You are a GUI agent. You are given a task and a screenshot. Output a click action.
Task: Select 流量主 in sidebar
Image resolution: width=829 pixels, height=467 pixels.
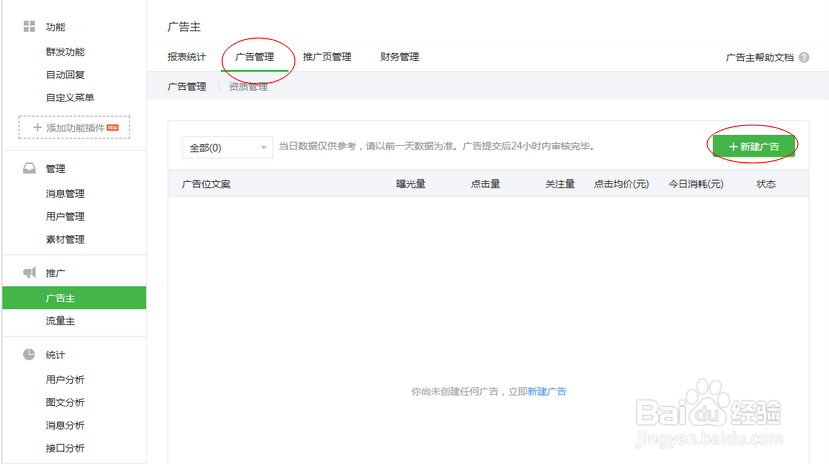pos(60,321)
